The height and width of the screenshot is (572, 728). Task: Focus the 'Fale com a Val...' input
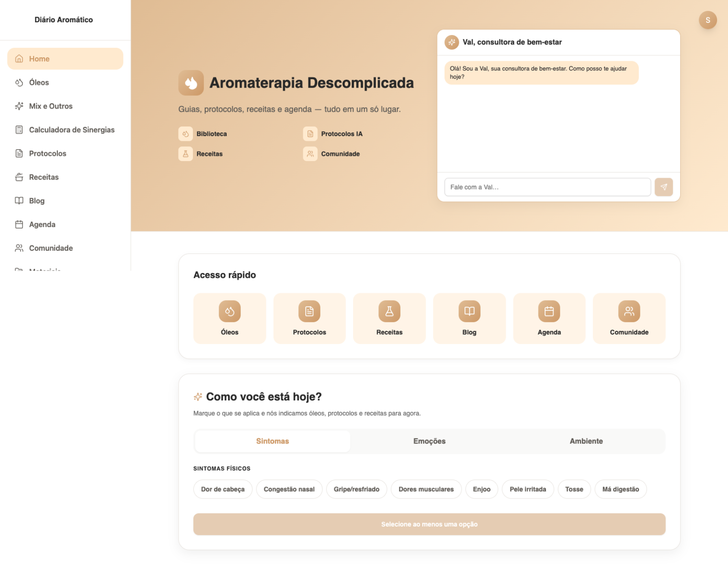(547, 187)
